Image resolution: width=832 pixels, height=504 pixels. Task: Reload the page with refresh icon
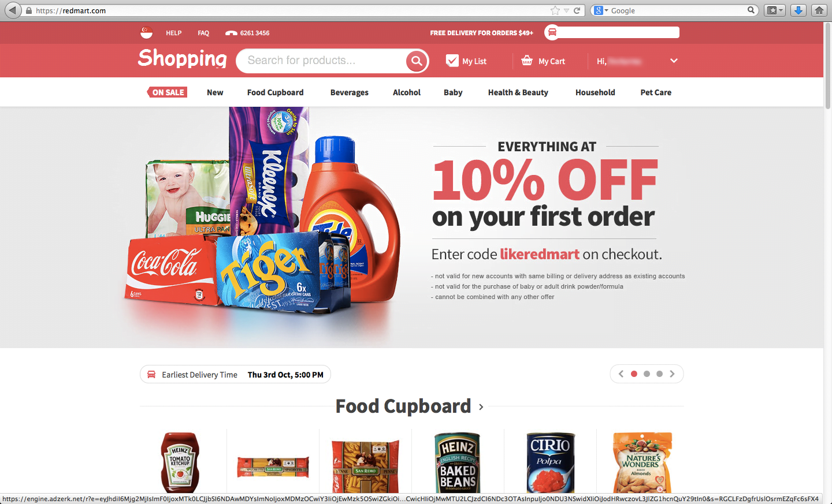point(577,10)
